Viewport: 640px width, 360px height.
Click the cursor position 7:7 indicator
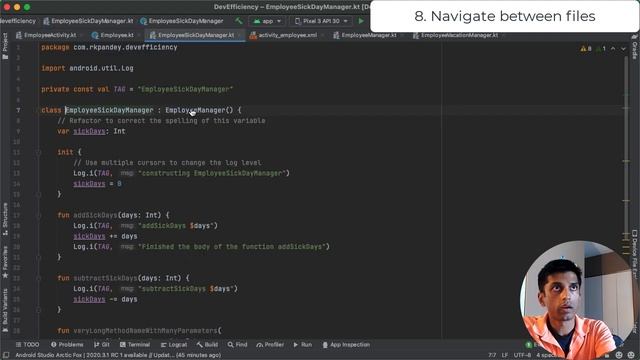click(x=492, y=356)
